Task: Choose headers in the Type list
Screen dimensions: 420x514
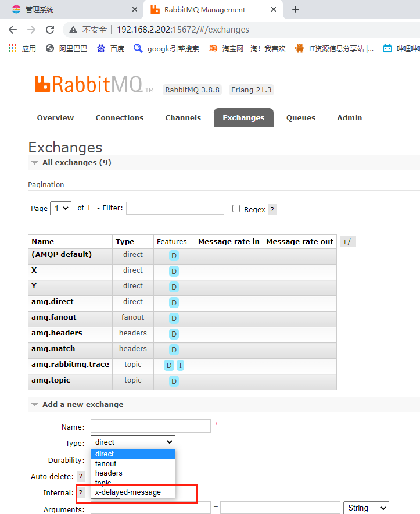Action: coord(133,473)
